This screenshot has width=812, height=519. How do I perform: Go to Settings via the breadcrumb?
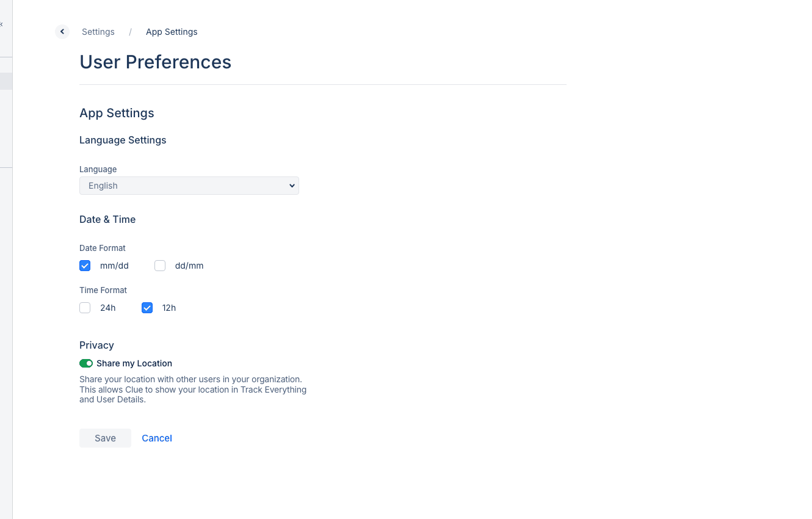(x=98, y=32)
